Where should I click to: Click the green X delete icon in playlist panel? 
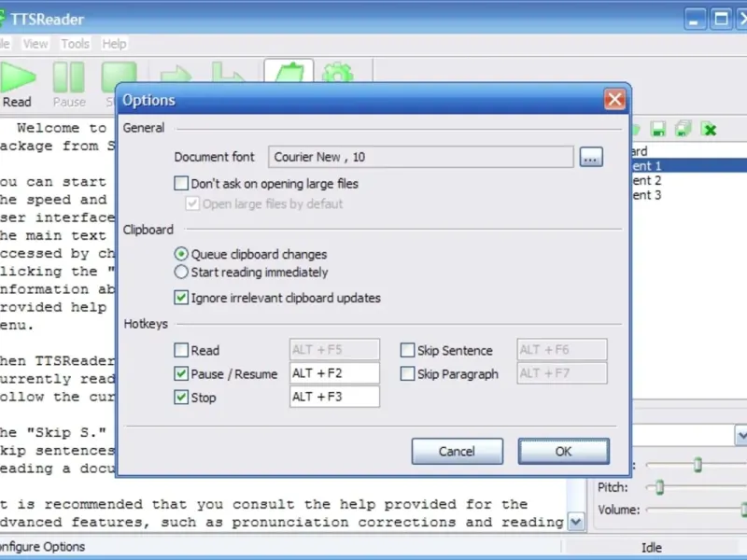coord(710,130)
